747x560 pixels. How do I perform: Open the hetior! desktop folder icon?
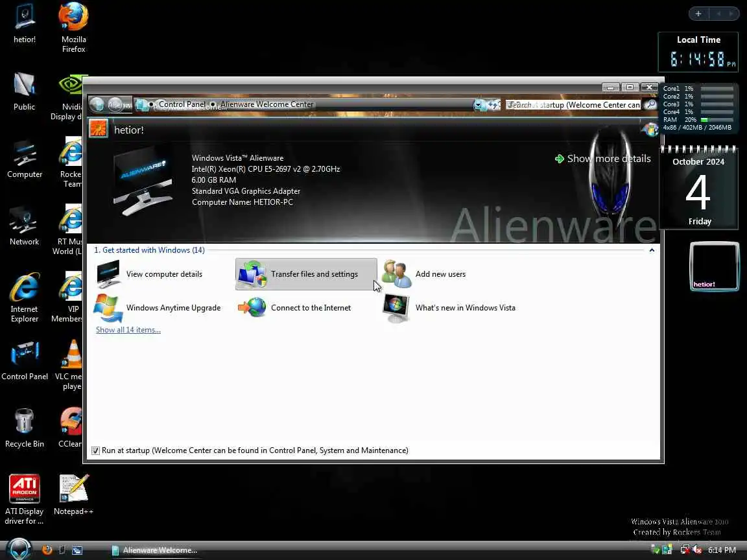[24, 24]
